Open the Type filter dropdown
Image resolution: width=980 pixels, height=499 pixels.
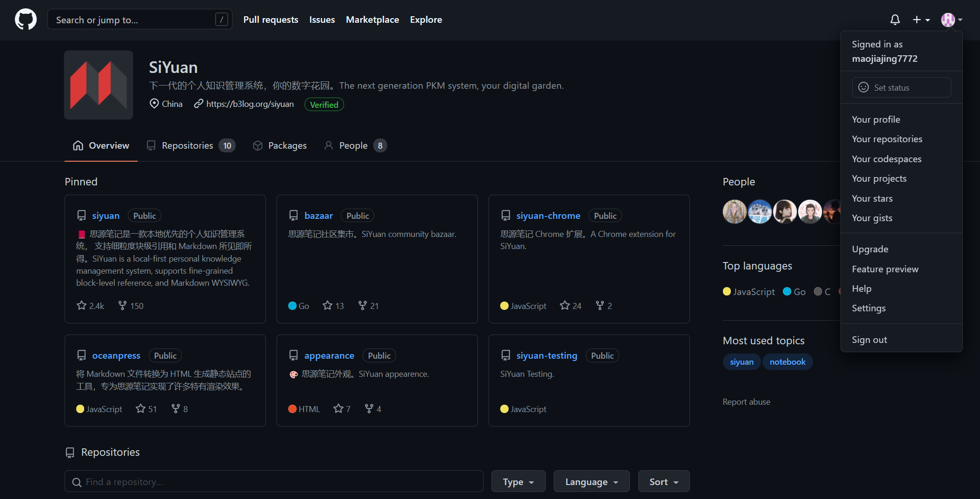[518, 481]
